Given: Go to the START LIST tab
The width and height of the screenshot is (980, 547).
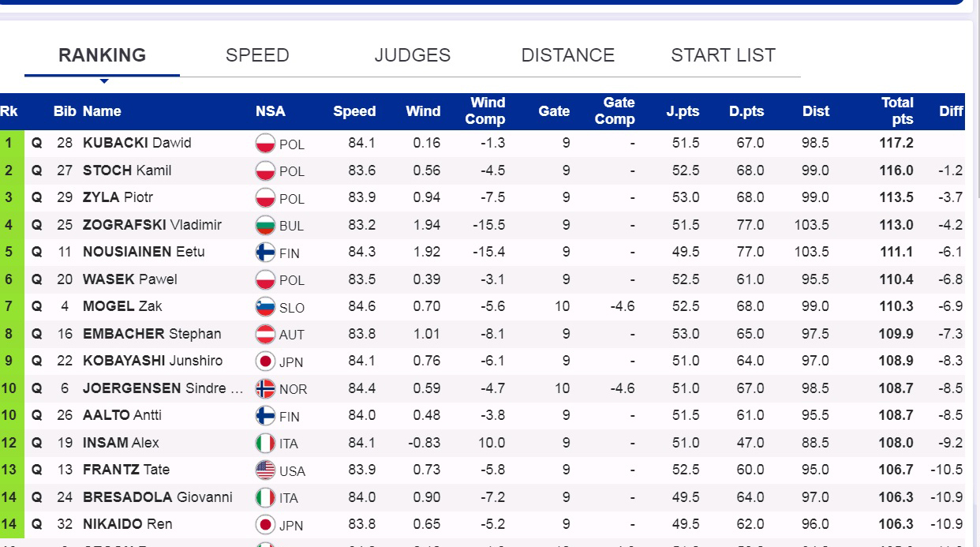Looking at the screenshot, I should tap(723, 55).
